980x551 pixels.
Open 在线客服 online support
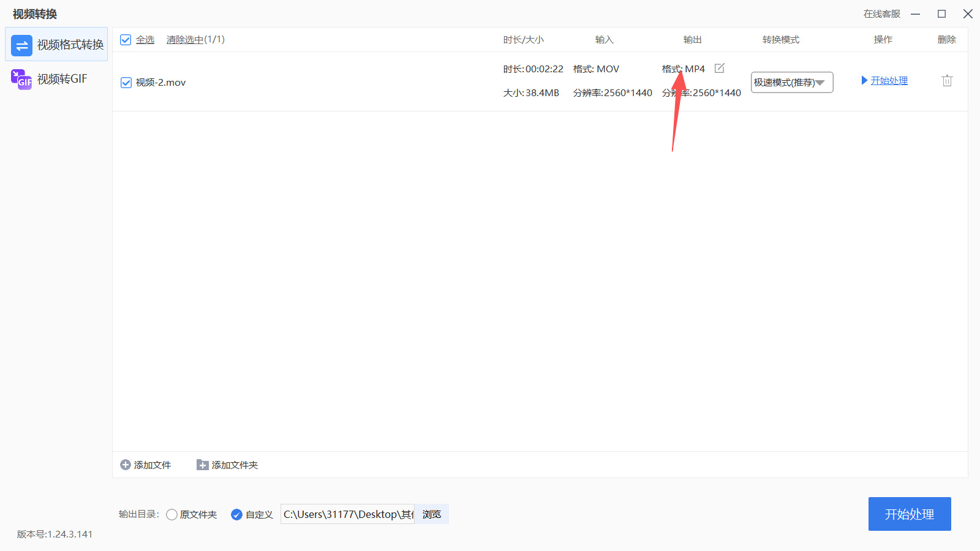click(882, 13)
